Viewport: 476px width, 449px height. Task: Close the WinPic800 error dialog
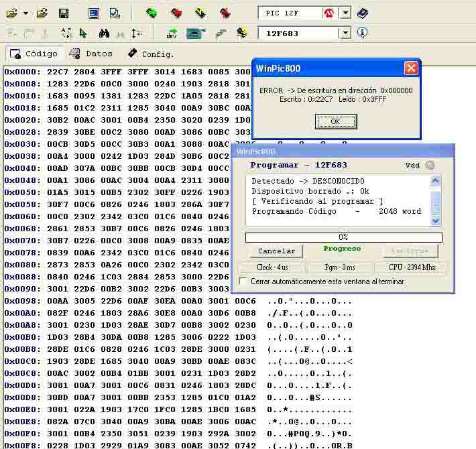[x=411, y=68]
